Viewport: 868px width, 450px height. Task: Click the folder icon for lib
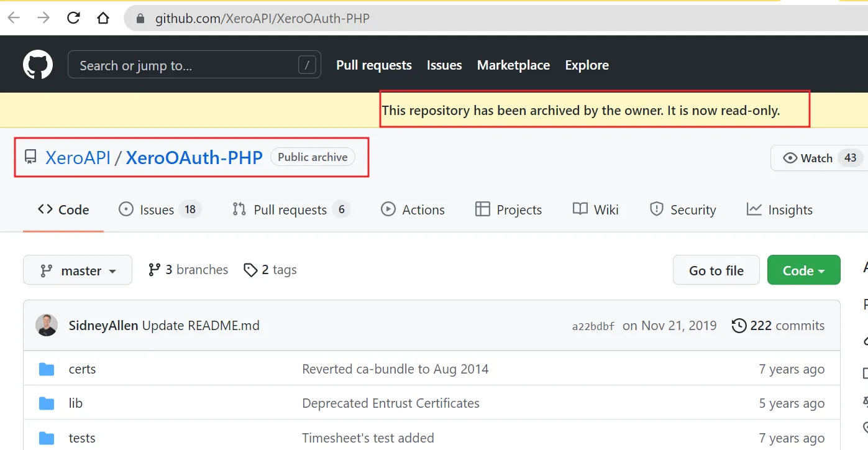47,403
